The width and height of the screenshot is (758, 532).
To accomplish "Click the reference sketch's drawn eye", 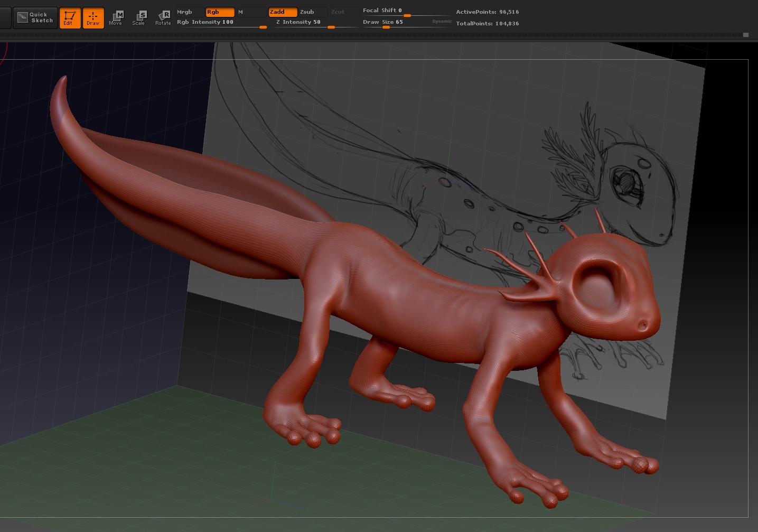I will 627,184.
